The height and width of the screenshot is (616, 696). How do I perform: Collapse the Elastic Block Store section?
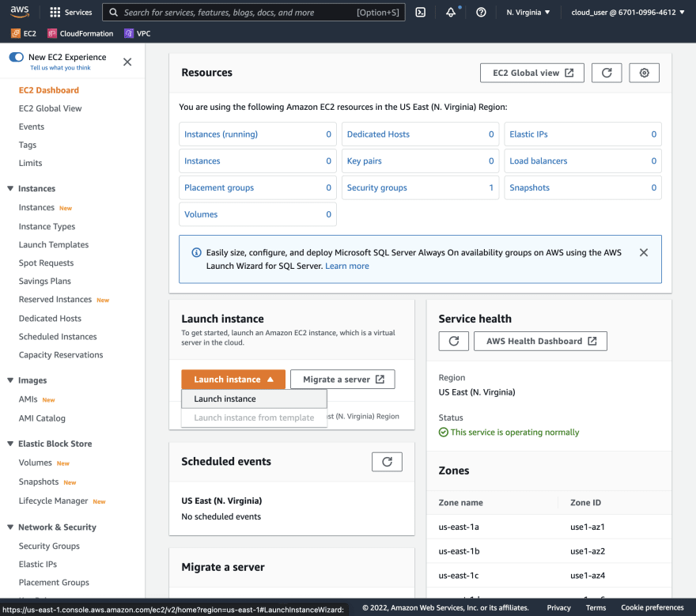(x=10, y=444)
